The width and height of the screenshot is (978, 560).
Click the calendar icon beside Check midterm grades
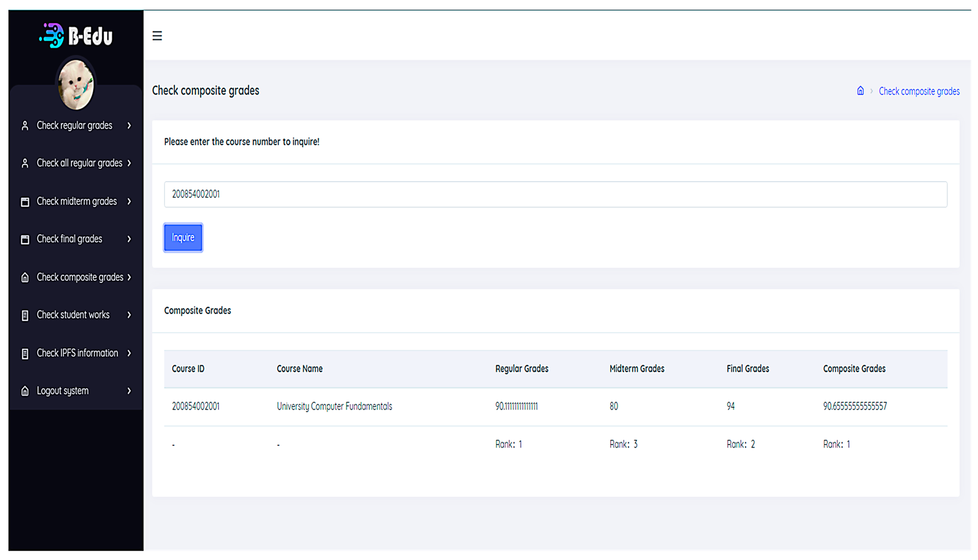coord(25,202)
